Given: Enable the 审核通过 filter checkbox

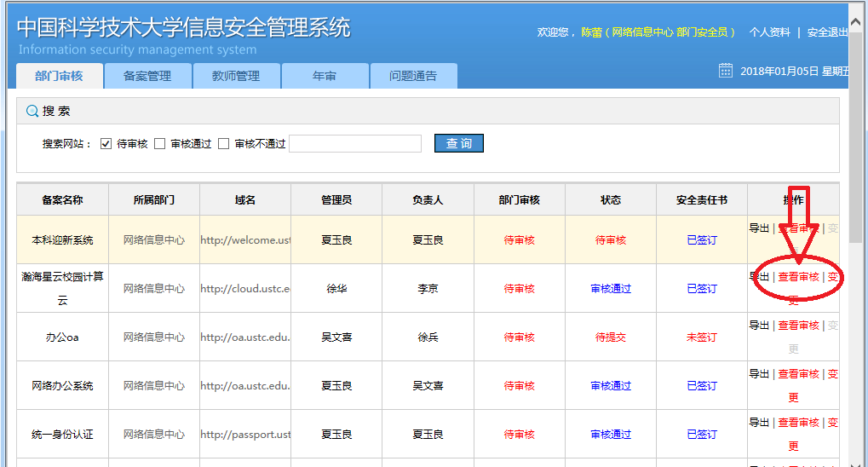Looking at the screenshot, I should (160, 143).
